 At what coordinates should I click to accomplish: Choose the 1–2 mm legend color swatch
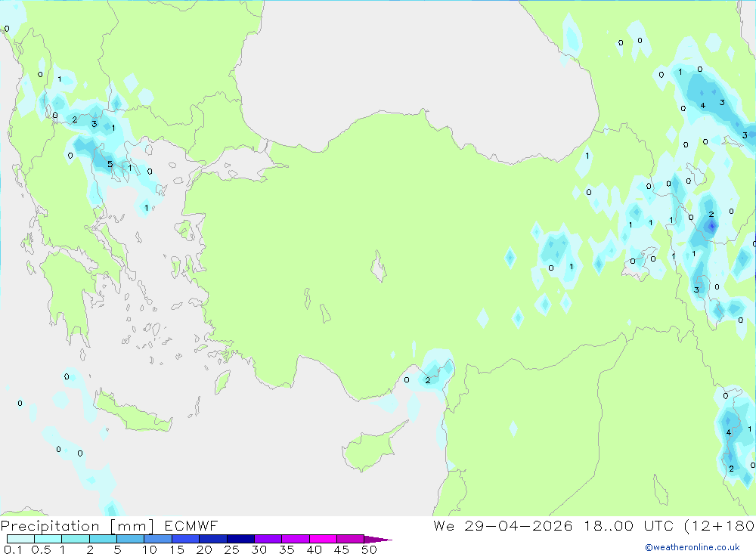point(76,539)
